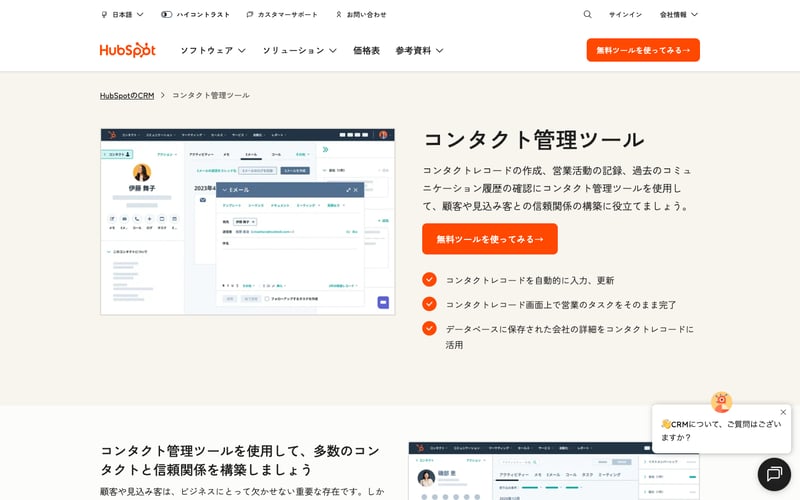Click header 無料ツールを使ってみる button

pos(643,50)
